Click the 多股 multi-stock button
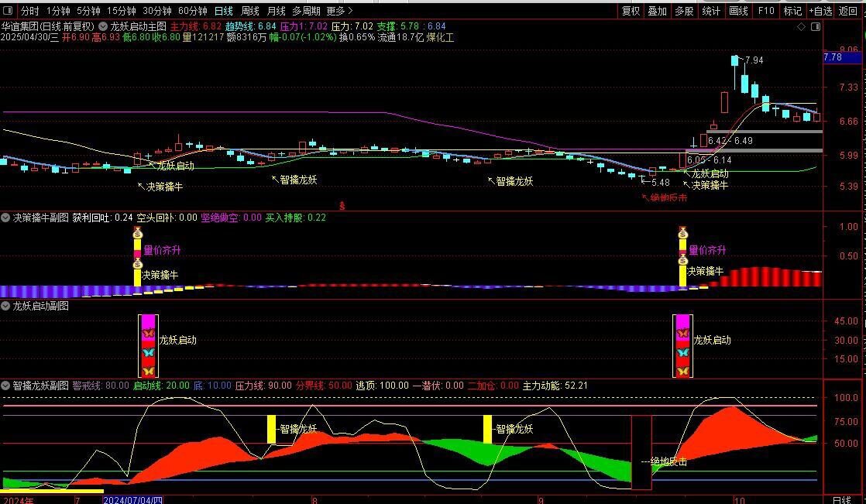866x504 pixels. pos(684,11)
